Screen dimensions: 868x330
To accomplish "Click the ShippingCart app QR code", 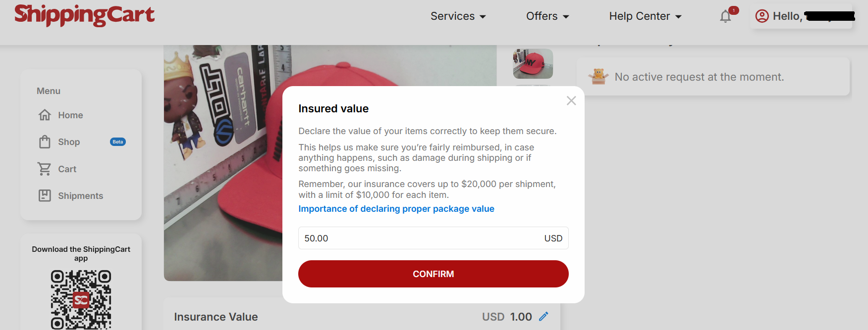I will (x=81, y=299).
